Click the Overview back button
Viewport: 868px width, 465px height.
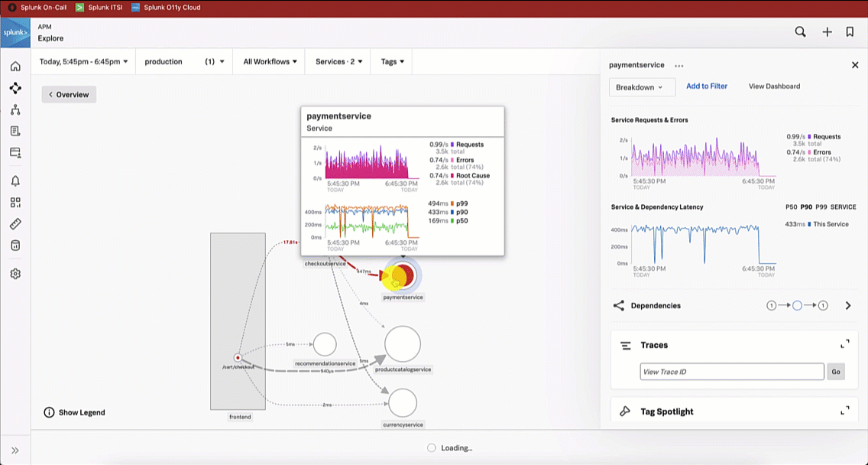pos(69,95)
